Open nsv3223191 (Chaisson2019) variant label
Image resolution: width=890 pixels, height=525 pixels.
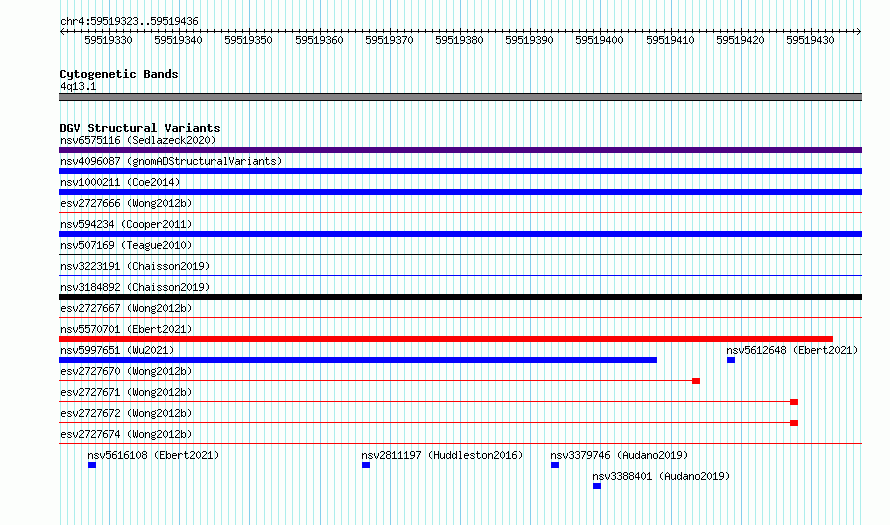tap(135, 266)
